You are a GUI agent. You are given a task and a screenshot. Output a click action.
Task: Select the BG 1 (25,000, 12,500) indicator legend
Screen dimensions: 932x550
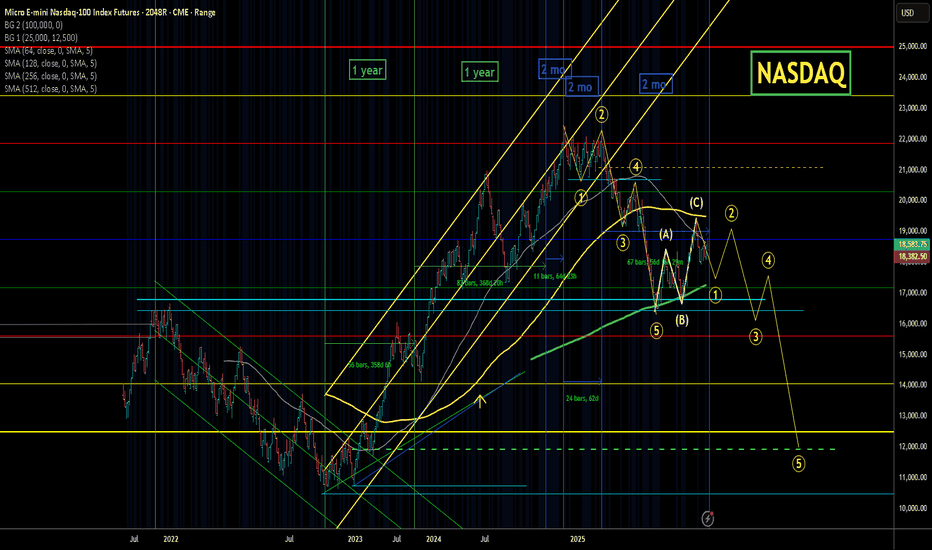click(41, 37)
